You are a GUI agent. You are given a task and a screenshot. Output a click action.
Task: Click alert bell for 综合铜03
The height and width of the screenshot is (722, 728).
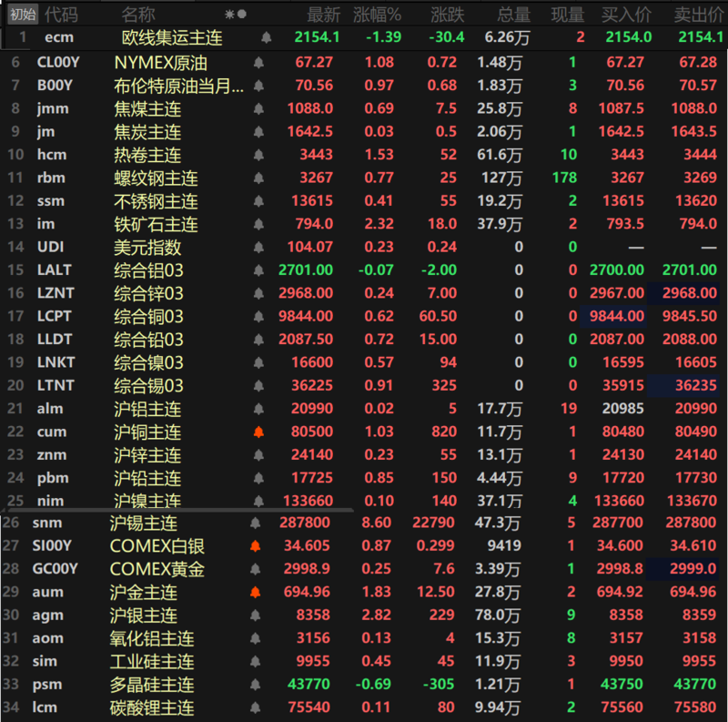258,317
